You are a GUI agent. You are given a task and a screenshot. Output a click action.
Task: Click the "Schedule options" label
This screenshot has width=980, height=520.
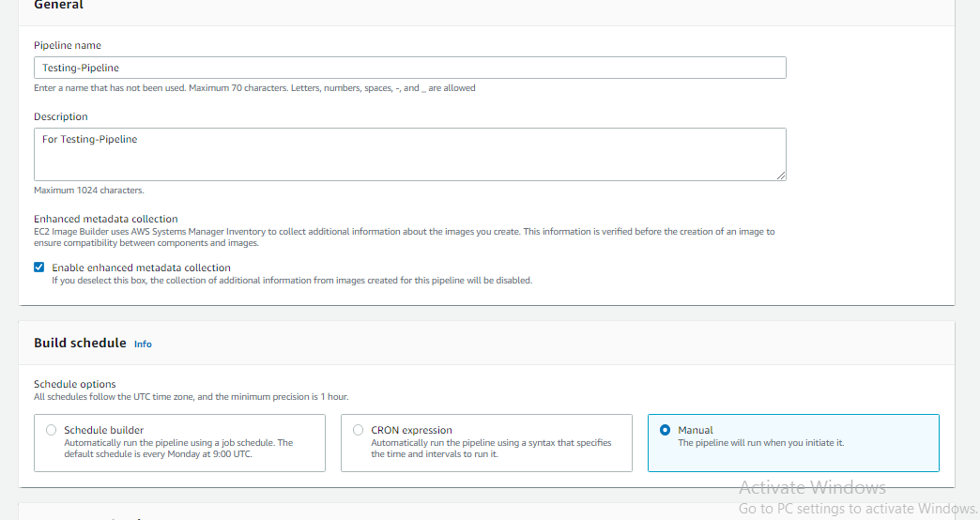(x=75, y=384)
